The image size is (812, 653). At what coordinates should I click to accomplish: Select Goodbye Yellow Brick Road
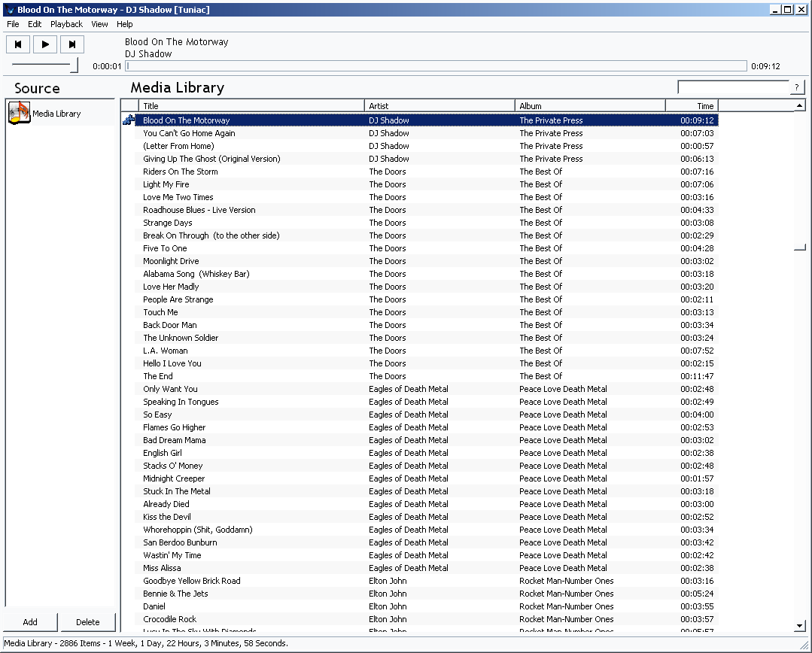(x=427, y=581)
